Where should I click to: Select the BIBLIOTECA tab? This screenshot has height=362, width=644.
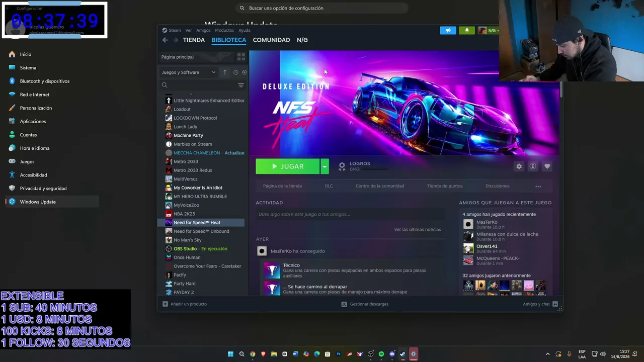(x=229, y=40)
